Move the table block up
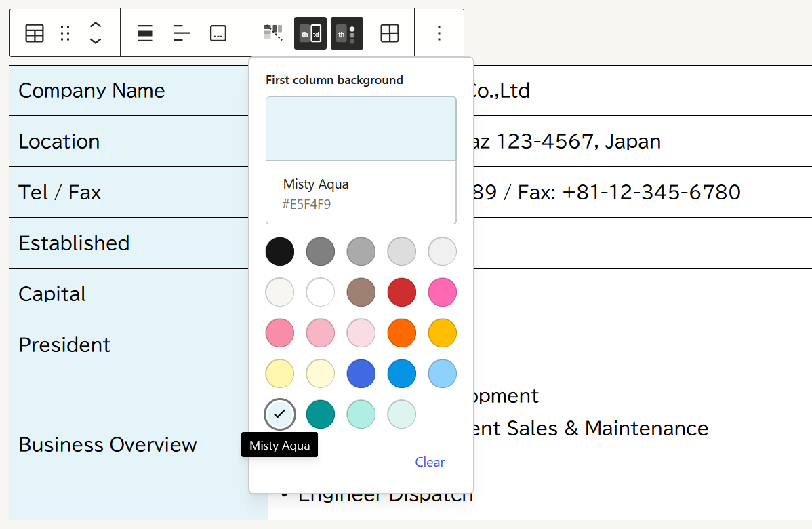This screenshot has width=812, height=529. (96, 25)
